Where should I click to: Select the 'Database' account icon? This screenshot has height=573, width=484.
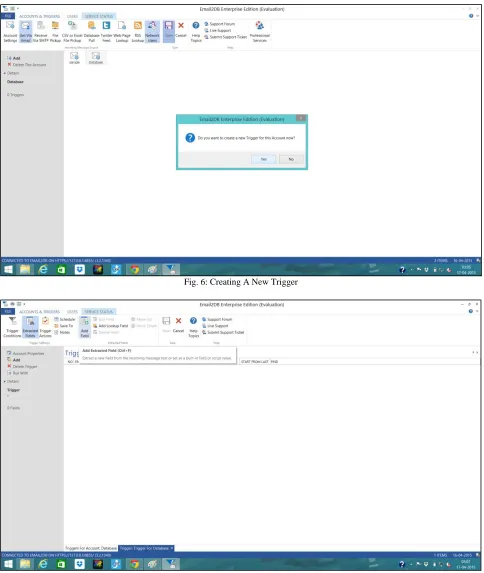(96, 58)
